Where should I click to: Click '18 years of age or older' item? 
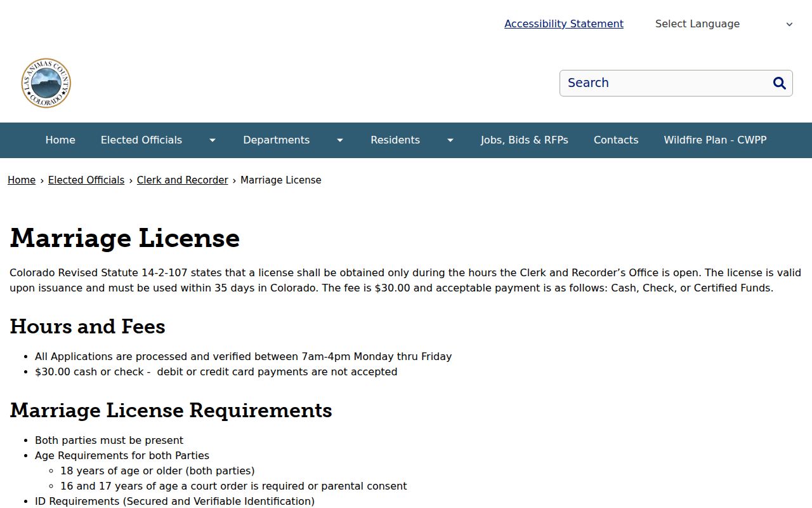click(x=157, y=471)
